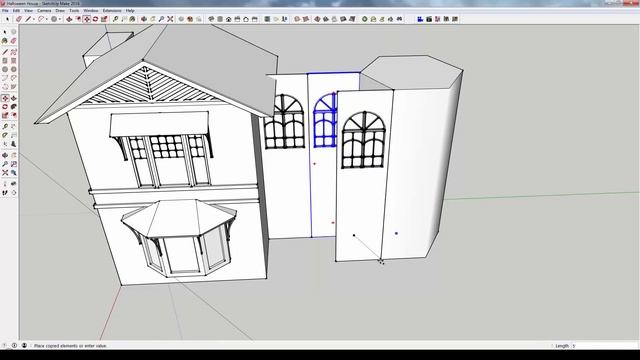
Task: Switch to Top view in views toolbar
Action: click(x=220, y=19)
